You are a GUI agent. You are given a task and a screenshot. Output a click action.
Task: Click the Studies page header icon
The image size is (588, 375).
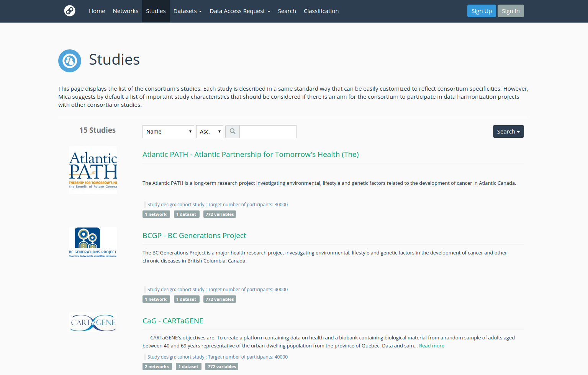coord(70,61)
